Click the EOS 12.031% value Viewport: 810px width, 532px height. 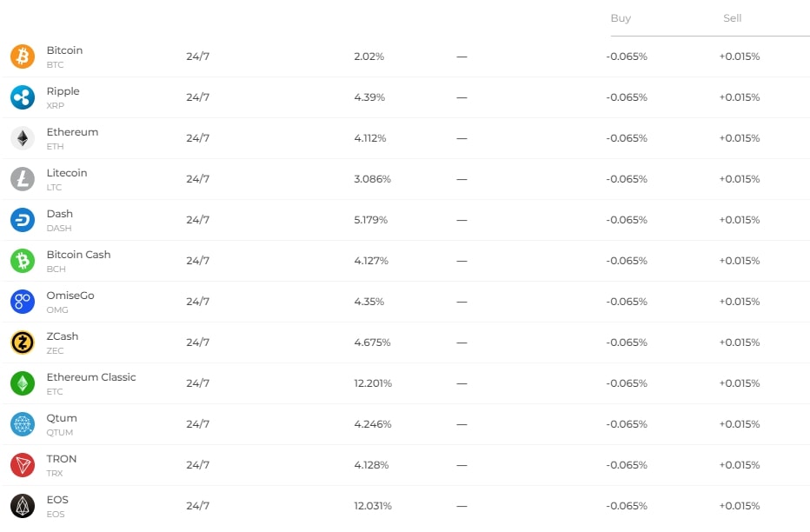coord(373,506)
